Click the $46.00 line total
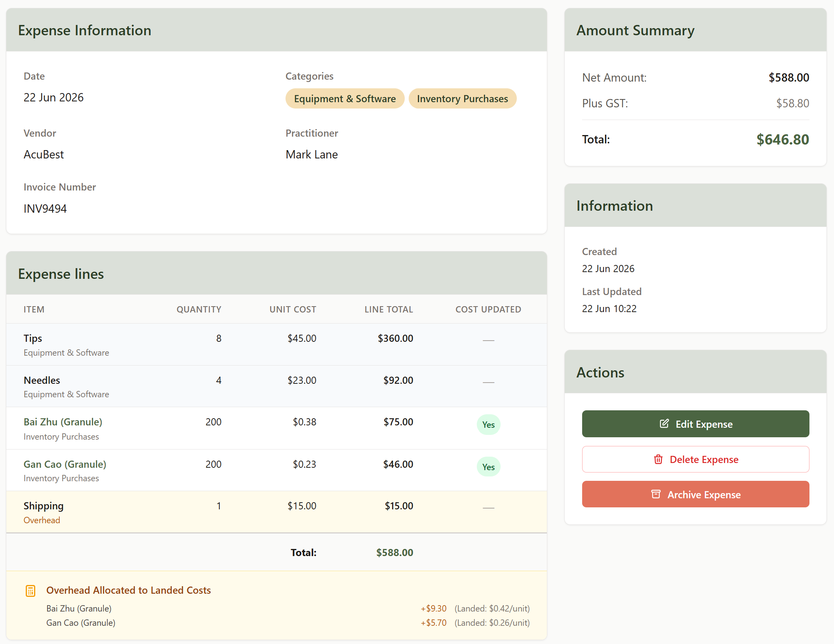Image resolution: width=834 pixels, height=644 pixels. (398, 464)
